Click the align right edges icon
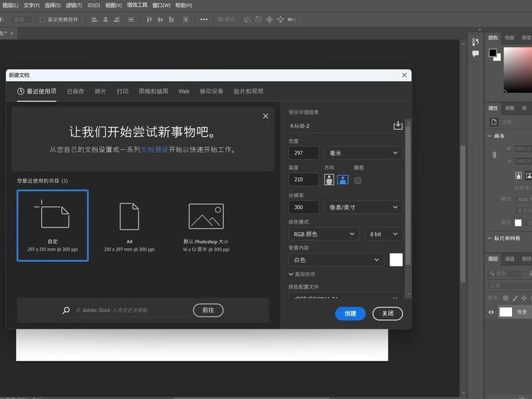Screen dimensions: 532x399 pyautogui.click(x=116, y=20)
